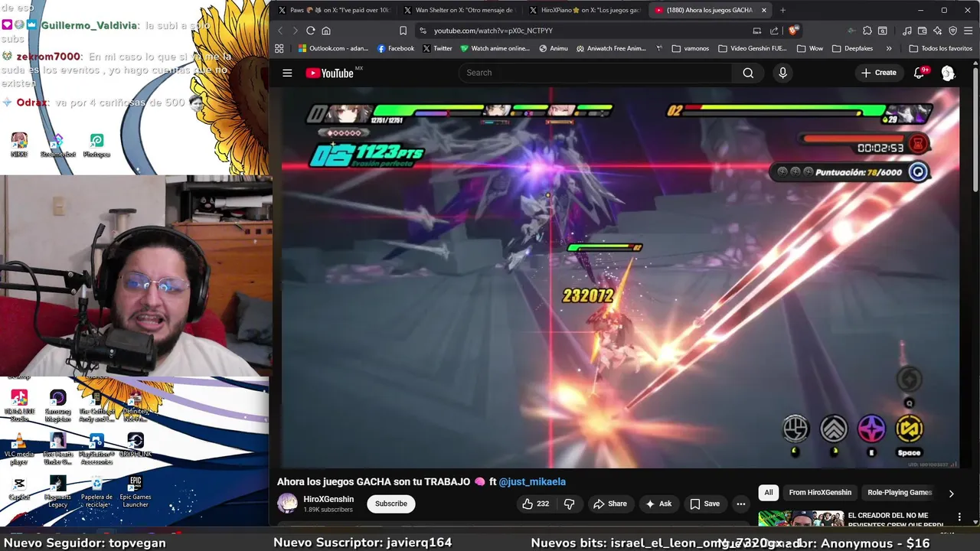
Task: Dislike the video with thumbs down
Action: click(569, 504)
